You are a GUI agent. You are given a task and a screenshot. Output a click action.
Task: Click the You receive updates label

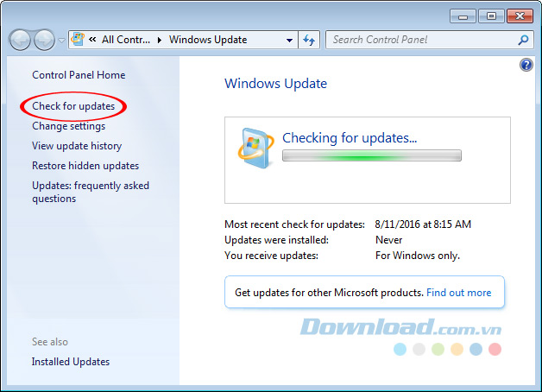point(271,256)
